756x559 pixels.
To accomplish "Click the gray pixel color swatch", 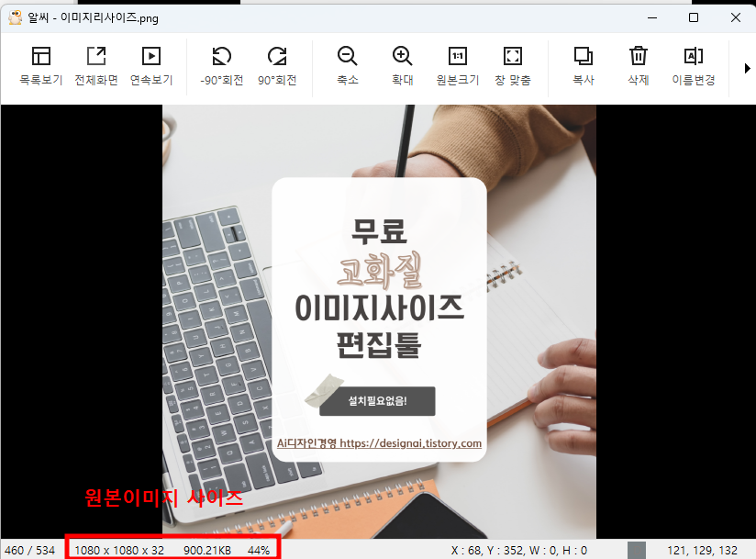I will click(x=637, y=551).
